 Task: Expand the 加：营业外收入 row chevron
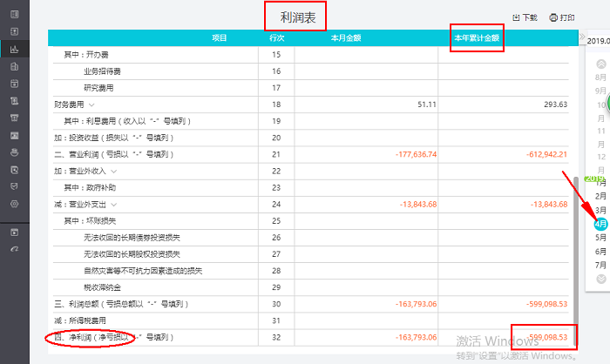pos(113,171)
